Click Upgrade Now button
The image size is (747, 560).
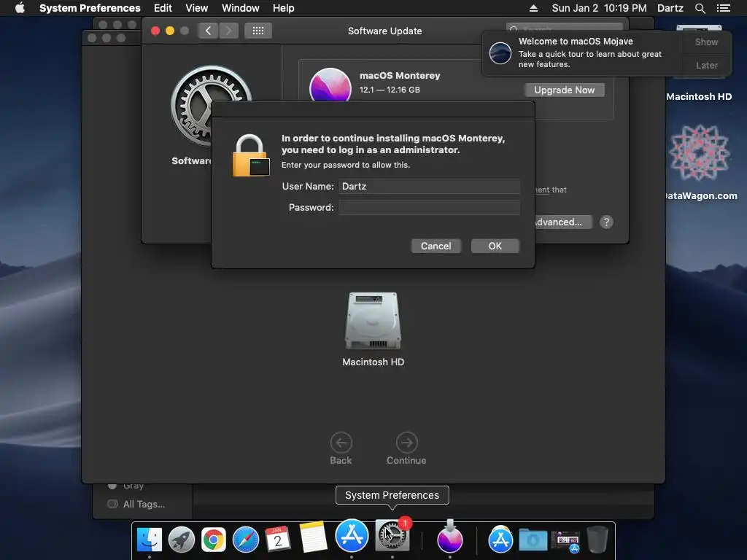pyautogui.click(x=564, y=90)
